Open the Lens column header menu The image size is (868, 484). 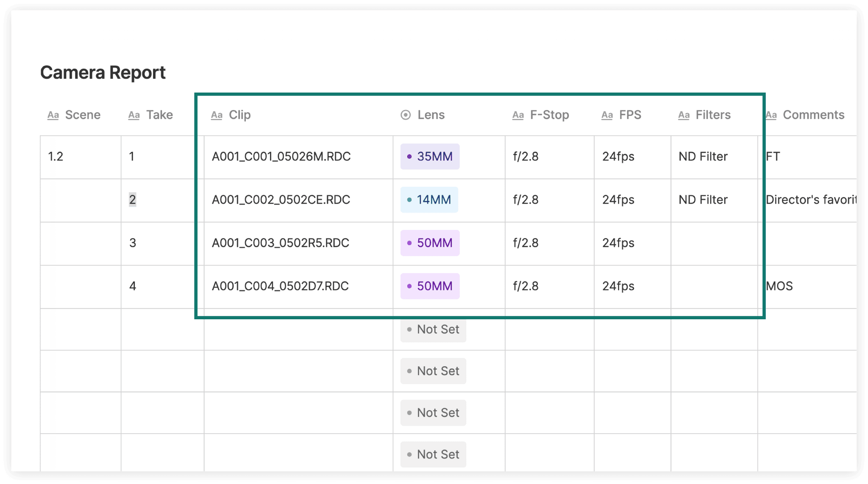click(431, 115)
